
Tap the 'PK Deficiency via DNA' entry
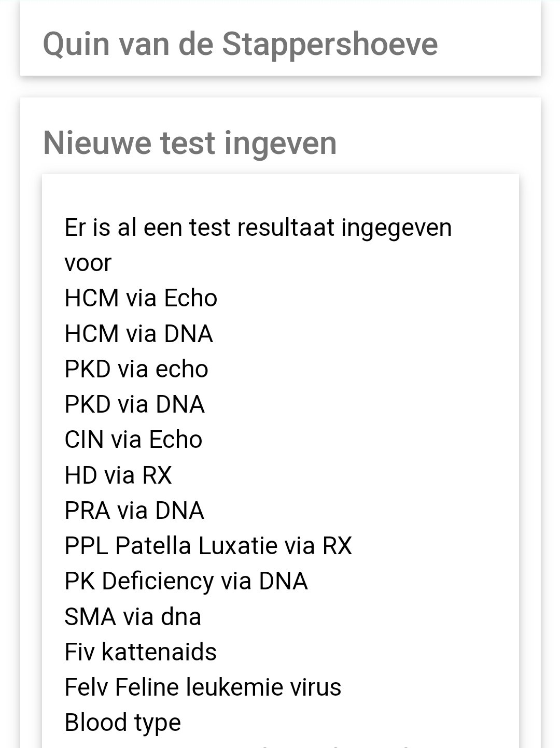tap(186, 581)
